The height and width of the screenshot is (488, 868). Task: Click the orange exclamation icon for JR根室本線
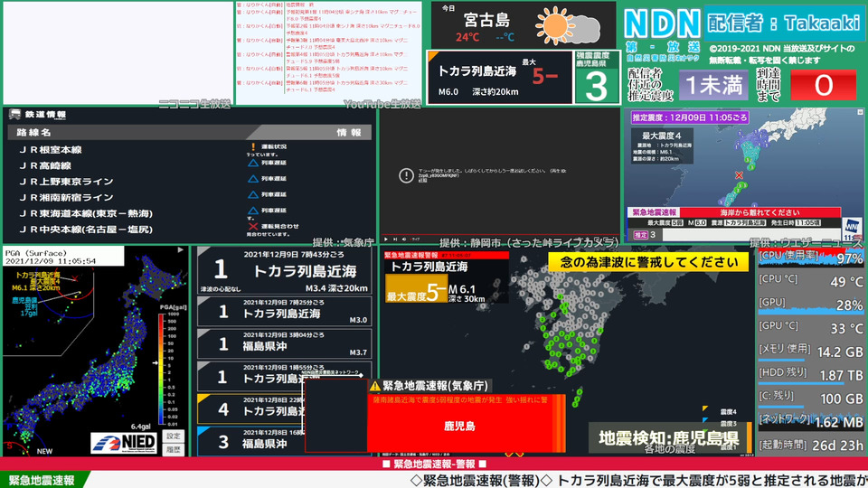point(253,146)
